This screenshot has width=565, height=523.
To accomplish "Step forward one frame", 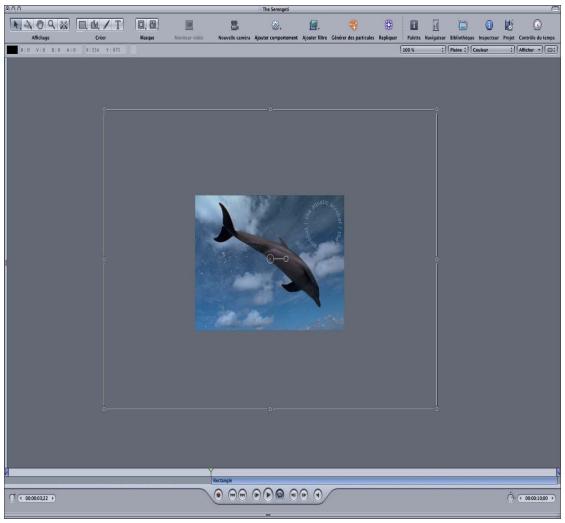I will [304, 495].
